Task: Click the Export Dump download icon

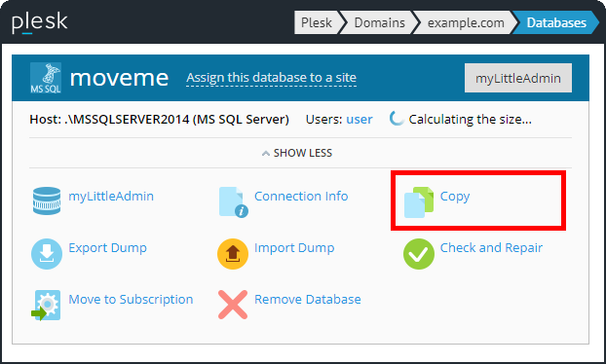Action: 47,254
